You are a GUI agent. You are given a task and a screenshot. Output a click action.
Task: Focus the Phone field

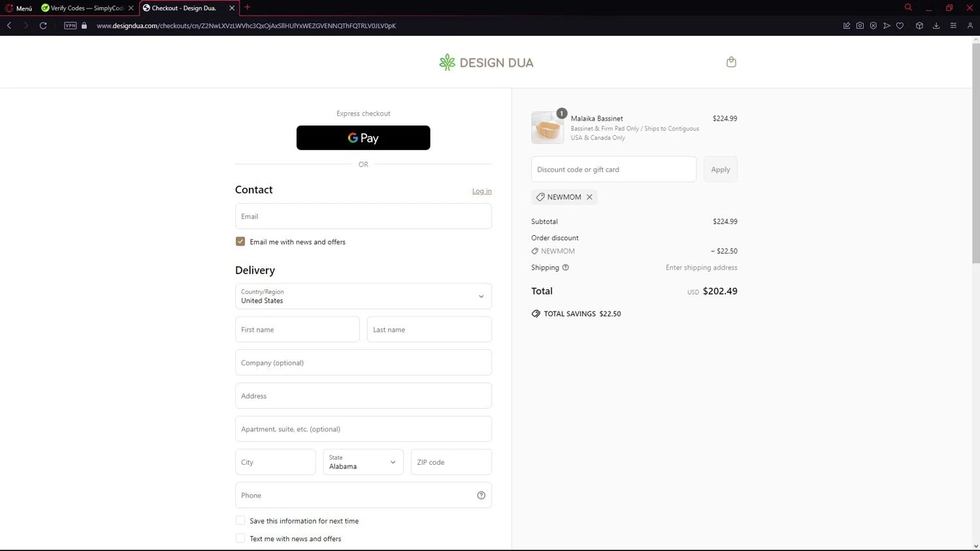[363, 496]
